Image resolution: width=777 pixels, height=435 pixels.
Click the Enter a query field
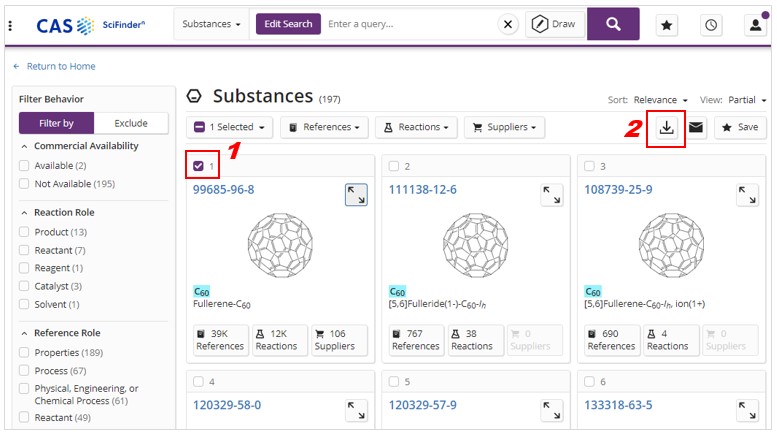409,24
